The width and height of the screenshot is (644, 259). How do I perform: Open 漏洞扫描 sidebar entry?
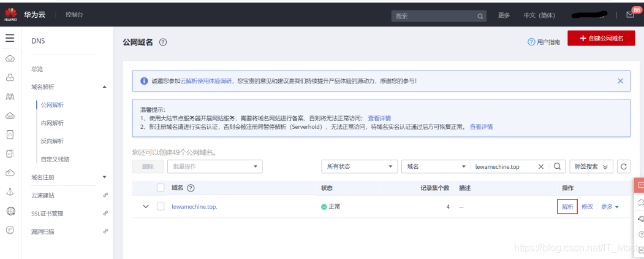tap(43, 231)
